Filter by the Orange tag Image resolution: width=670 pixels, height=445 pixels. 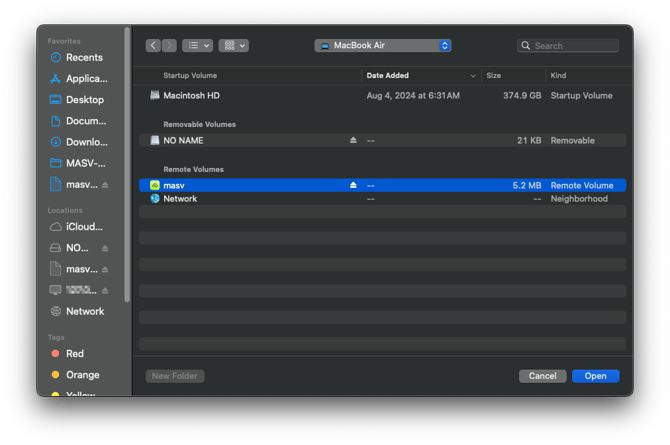point(75,375)
